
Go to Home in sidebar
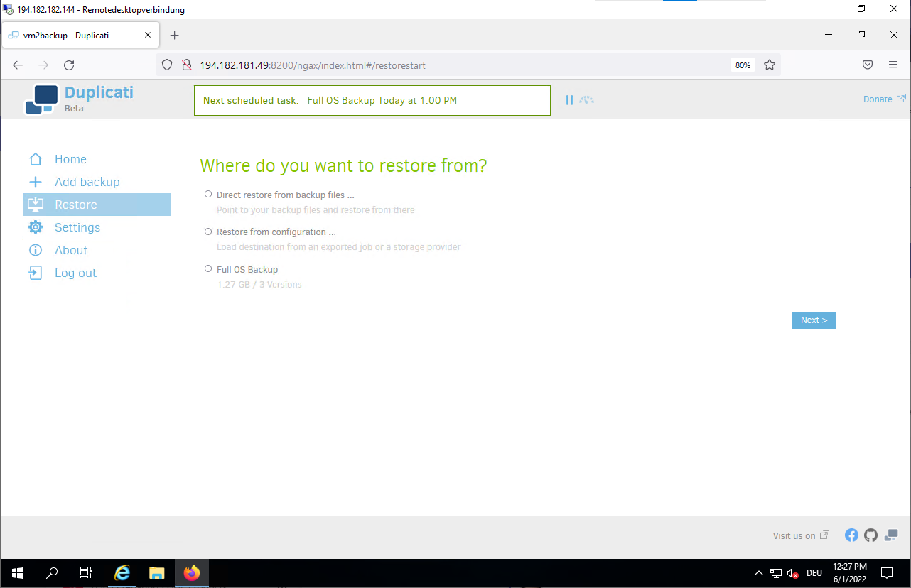(x=70, y=159)
